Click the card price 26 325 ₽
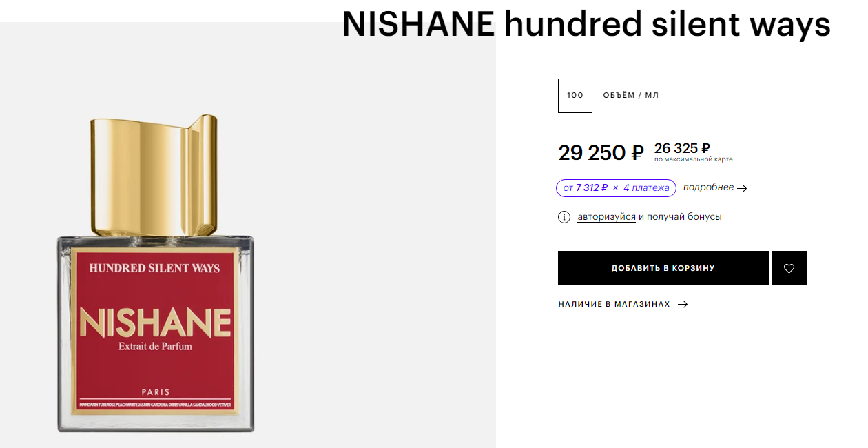Screen dimensions: 868x448 [682, 148]
